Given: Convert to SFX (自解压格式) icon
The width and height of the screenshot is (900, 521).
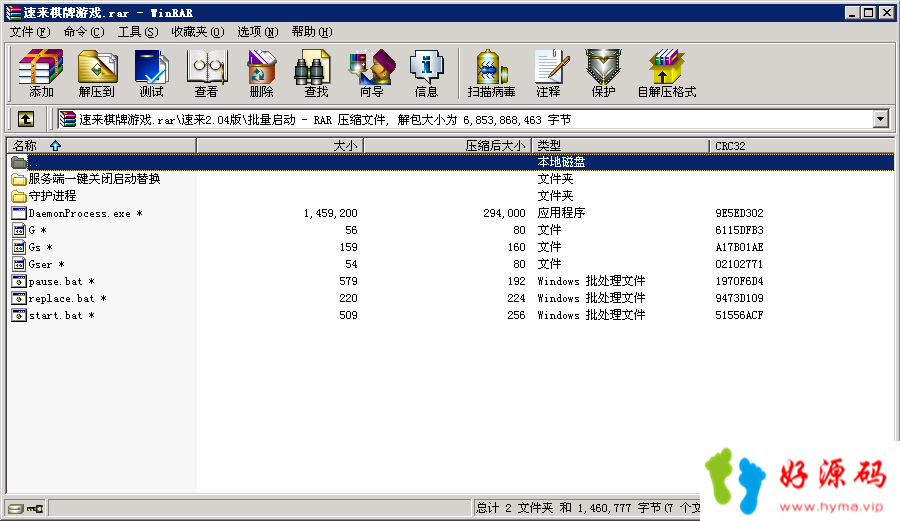Looking at the screenshot, I should pyautogui.click(x=667, y=73).
